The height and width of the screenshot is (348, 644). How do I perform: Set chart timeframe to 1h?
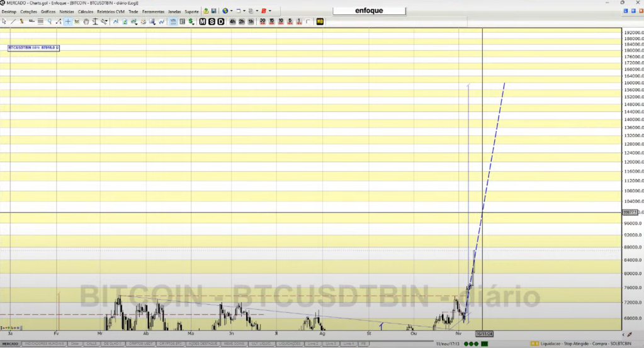click(251, 21)
